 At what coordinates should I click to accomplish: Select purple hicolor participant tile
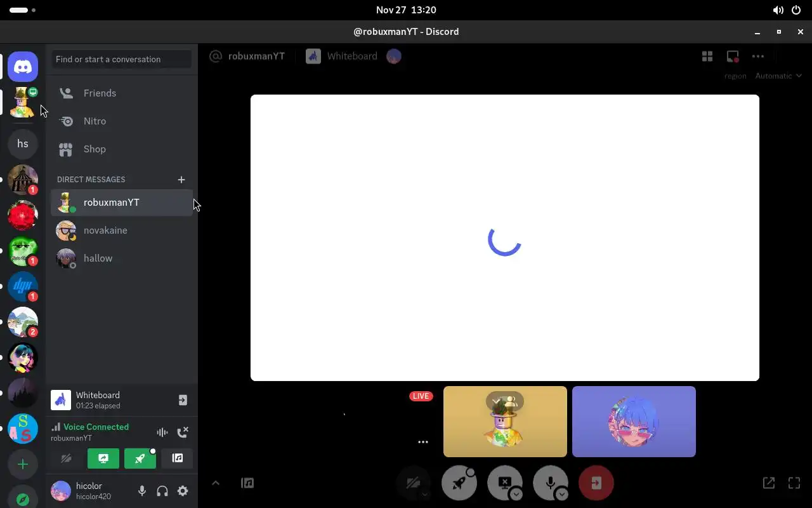pyautogui.click(x=634, y=422)
